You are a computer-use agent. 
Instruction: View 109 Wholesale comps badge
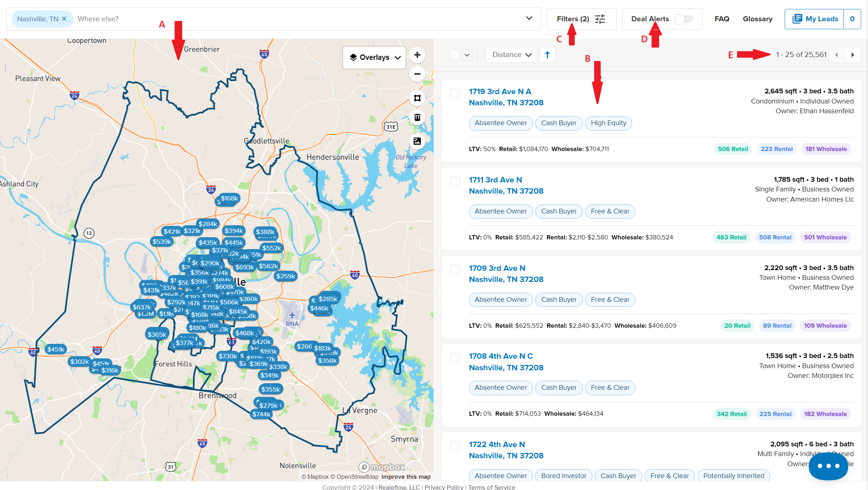[825, 326]
